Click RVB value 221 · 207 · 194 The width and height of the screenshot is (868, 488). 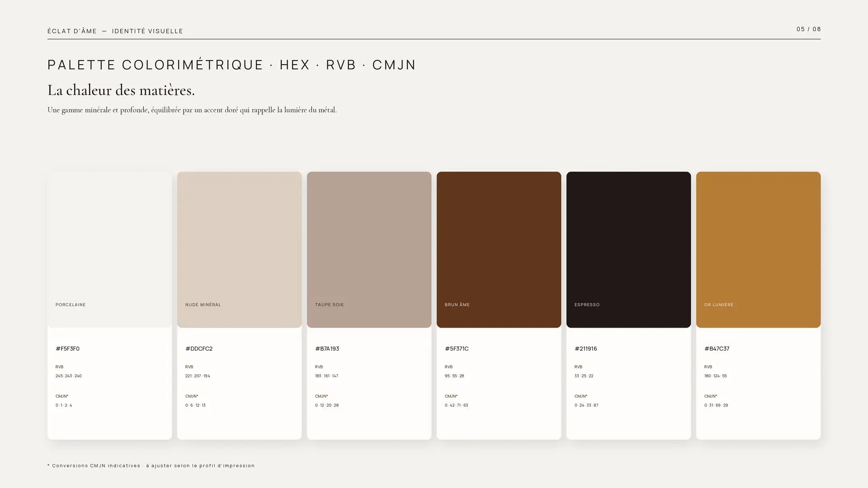198,376
